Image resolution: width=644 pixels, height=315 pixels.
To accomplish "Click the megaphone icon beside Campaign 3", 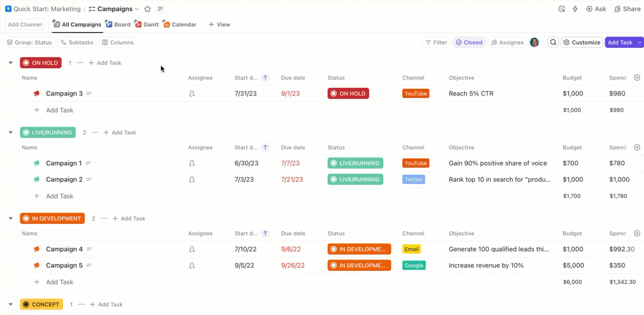I will click(37, 93).
